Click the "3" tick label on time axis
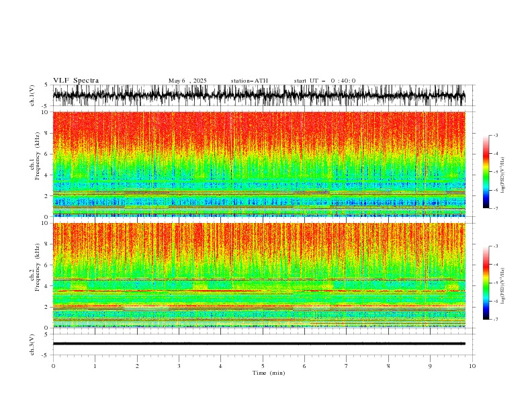 coord(179,366)
